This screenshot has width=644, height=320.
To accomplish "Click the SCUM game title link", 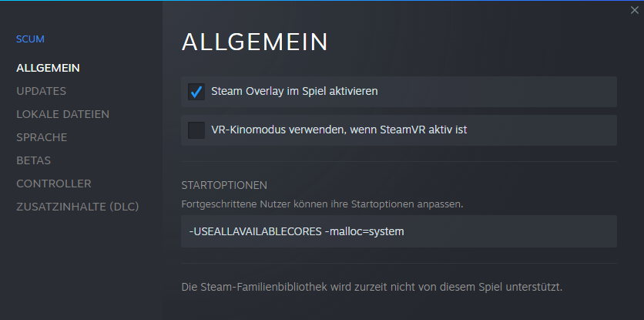I will (30, 39).
